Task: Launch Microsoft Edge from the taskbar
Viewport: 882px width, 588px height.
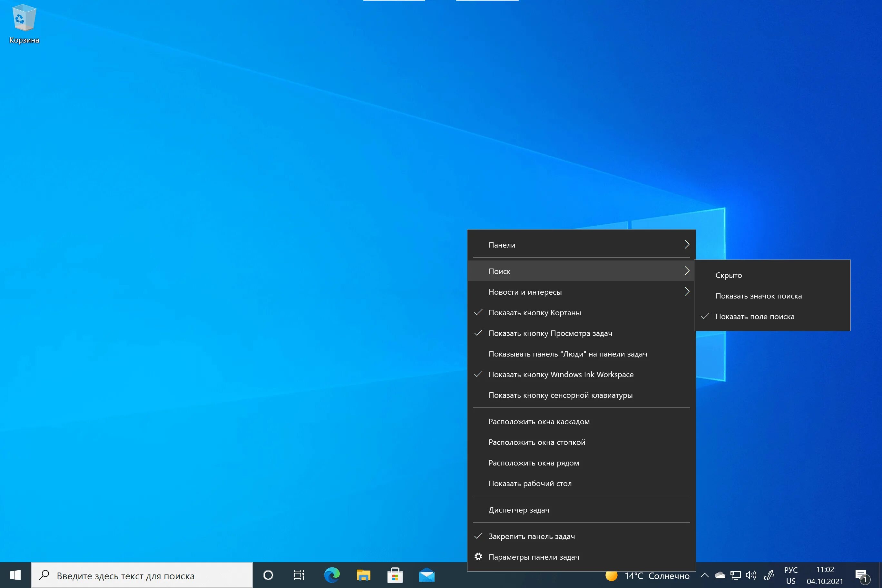Action: coord(332,575)
